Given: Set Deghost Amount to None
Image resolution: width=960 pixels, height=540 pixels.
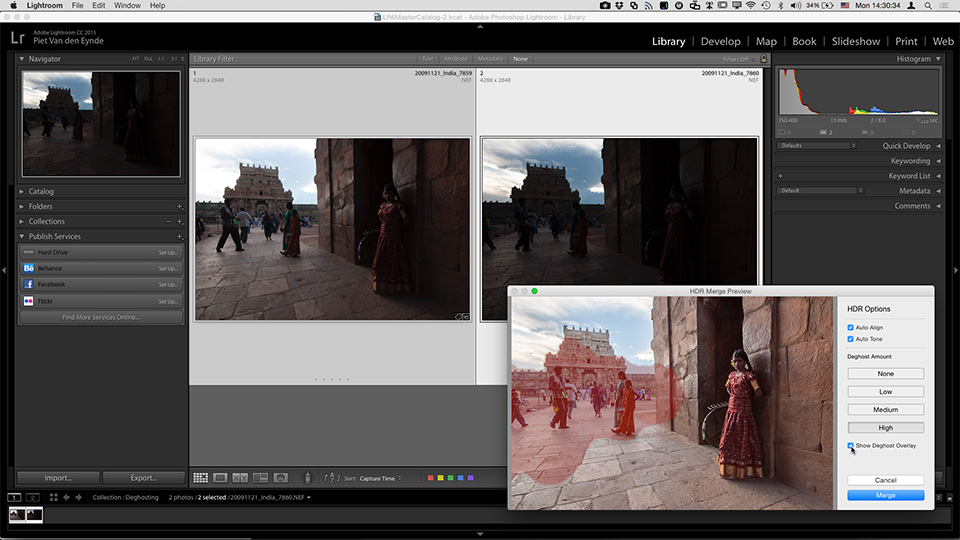Looking at the screenshot, I should tap(885, 373).
